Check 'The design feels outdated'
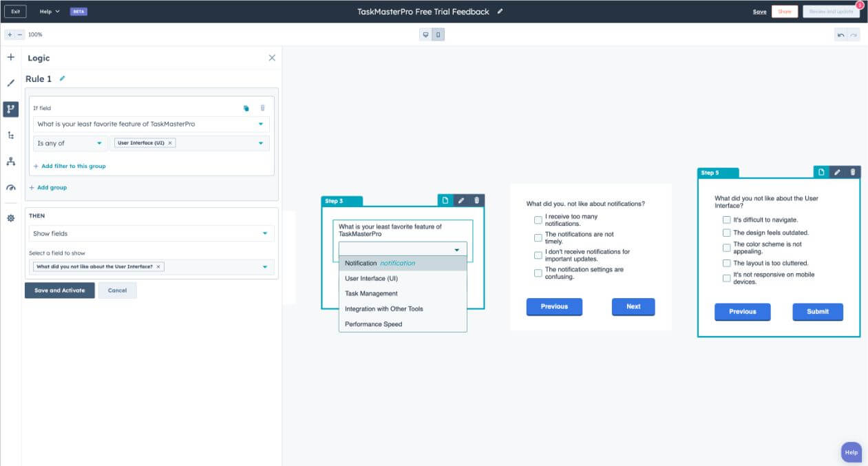The image size is (868, 466). point(726,233)
